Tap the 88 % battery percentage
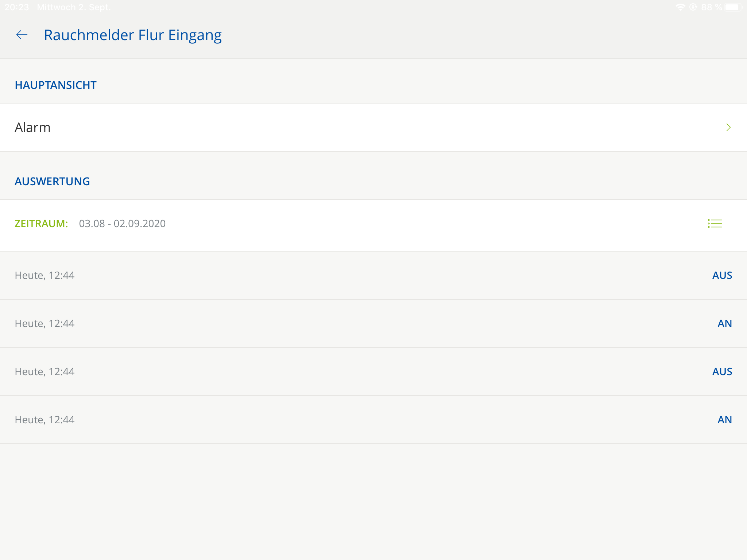Image resolution: width=747 pixels, height=560 pixels. click(711, 7)
